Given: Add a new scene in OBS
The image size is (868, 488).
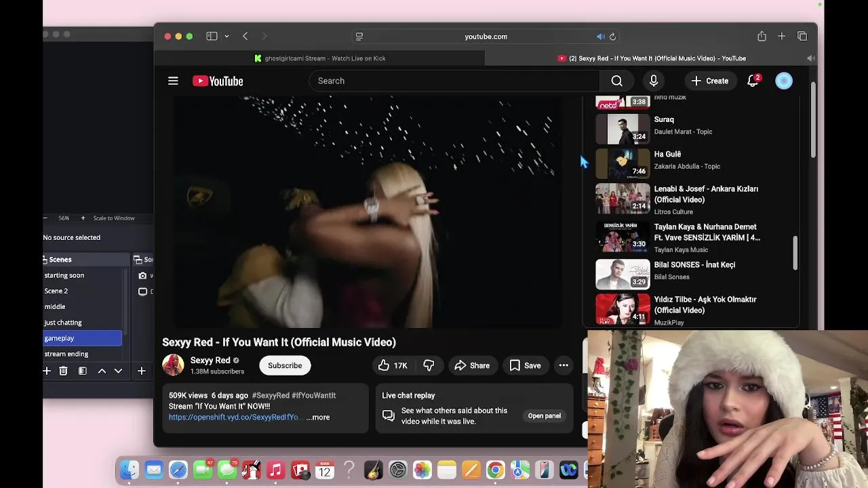Looking at the screenshot, I should [47, 371].
